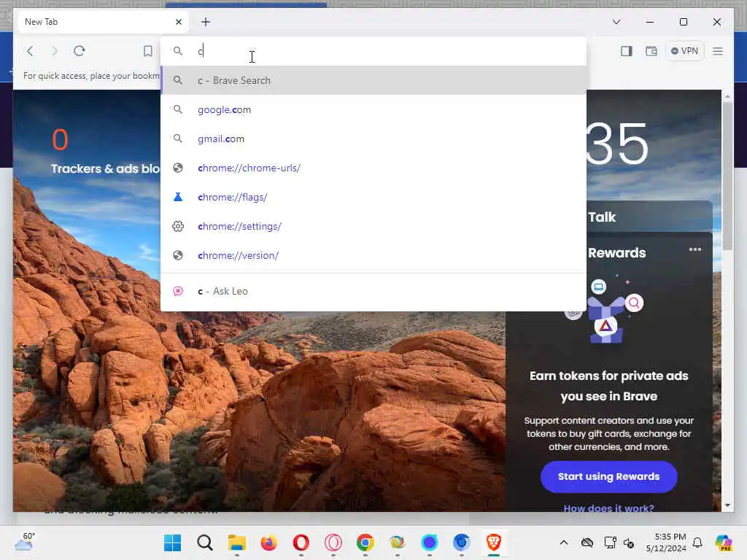The width and height of the screenshot is (747, 560).
Task: Open the weather widget showing 60°
Action: click(25, 542)
